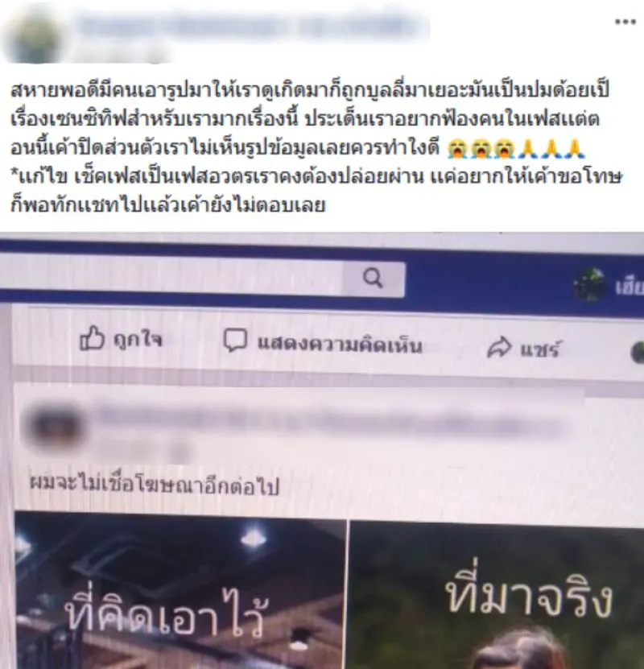Click the thumbs-up Like icon
This screenshot has height=669, width=644.
click(92, 338)
